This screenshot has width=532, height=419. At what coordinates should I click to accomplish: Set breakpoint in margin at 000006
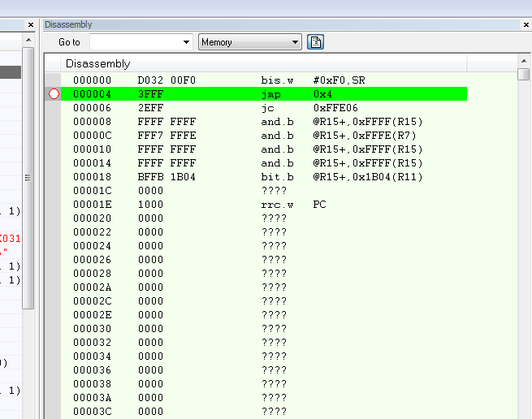[x=54, y=108]
